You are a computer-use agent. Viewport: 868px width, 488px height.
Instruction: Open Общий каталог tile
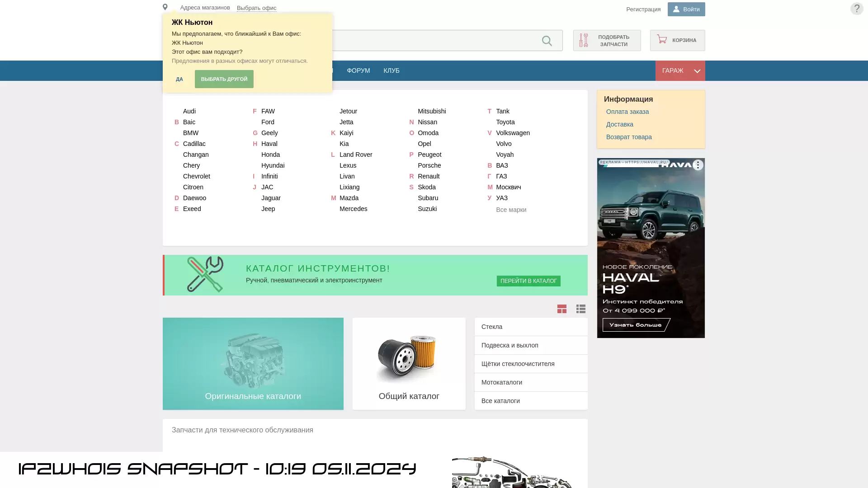pos(409,364)
